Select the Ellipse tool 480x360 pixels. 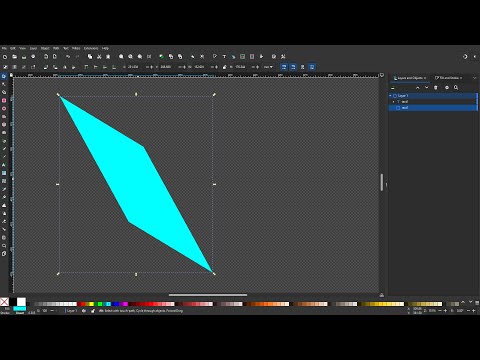(4, 108)
